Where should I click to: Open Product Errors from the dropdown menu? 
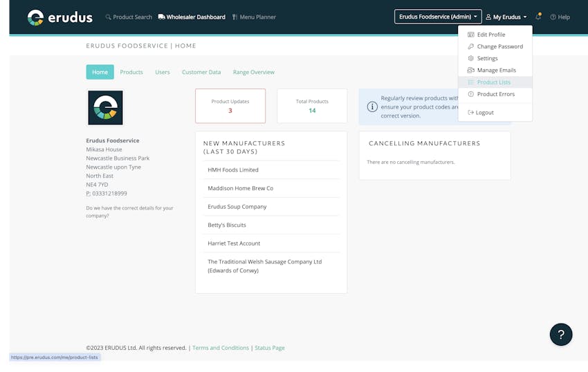[x=495, y=94]
